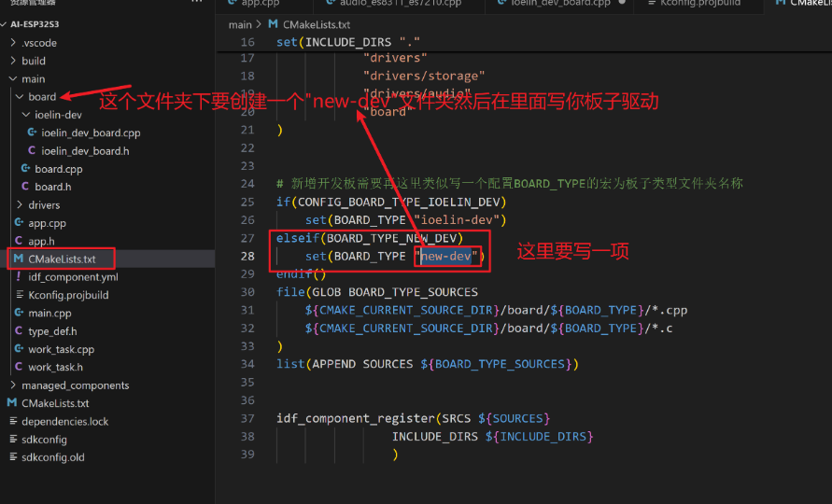Open work_task.h file
Viewport: 832px width, 504px height.
[56, 367]
